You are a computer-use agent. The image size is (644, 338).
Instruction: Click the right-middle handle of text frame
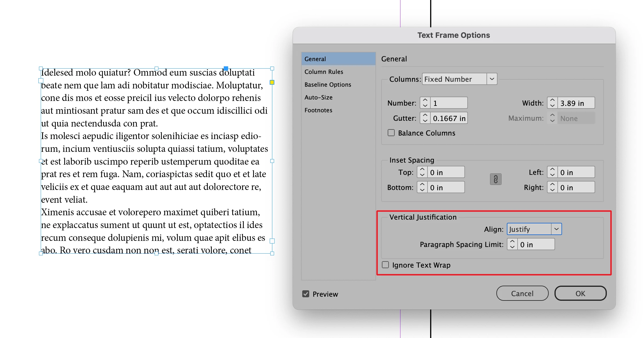[272, 161]
